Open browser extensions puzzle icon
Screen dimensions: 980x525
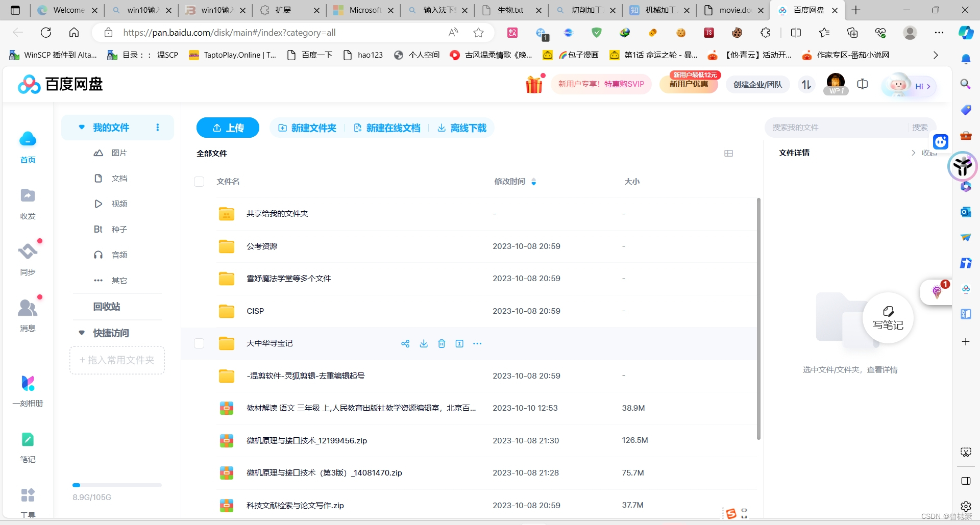coord(765,33)
